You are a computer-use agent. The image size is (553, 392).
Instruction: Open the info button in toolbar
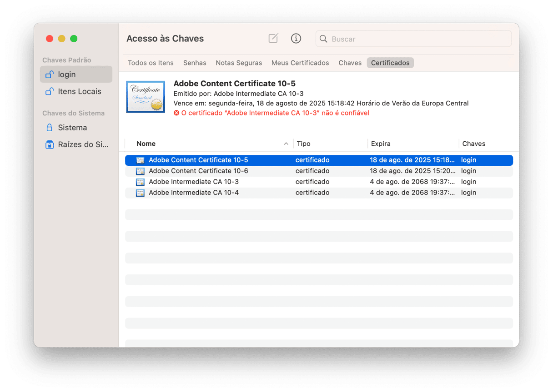click(x=296, y=39)
